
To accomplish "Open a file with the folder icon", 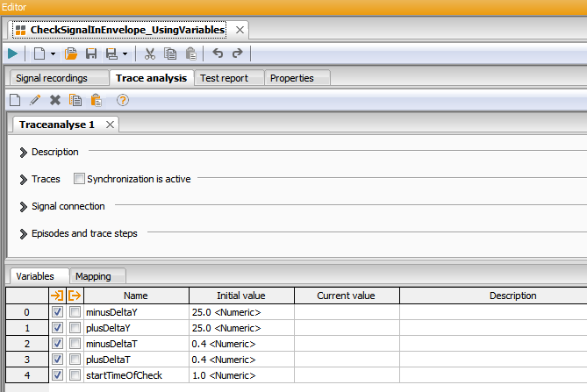I will pos(71,53).
